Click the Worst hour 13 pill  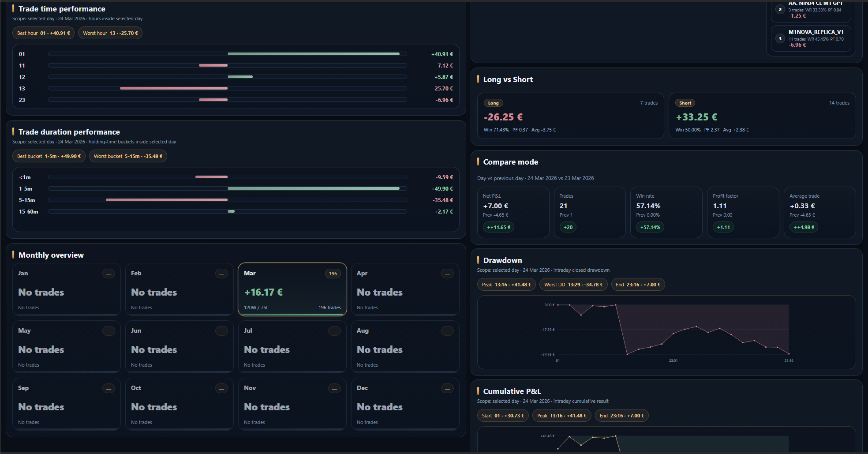click(110, 33)
